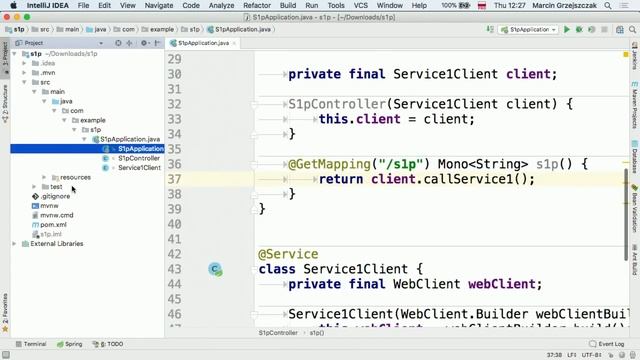640x360 pixels.
Task: Click LF line separator in status bar
Action: [571, 355]
